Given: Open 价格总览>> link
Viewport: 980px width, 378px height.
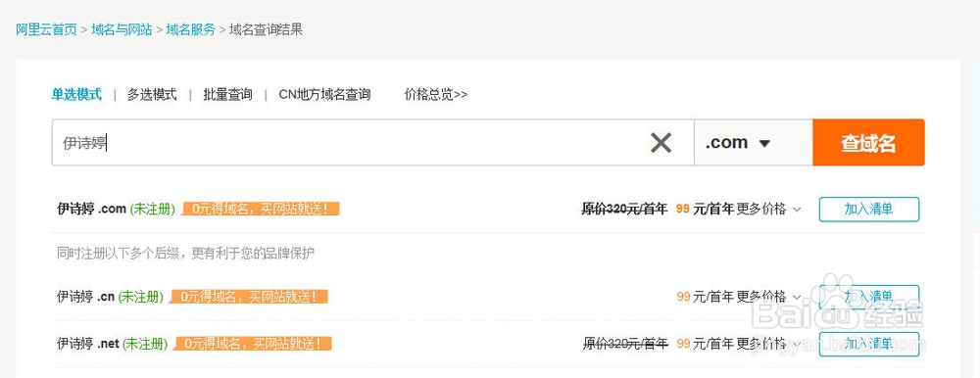Looking at the screenshot, I should [436, 94].
